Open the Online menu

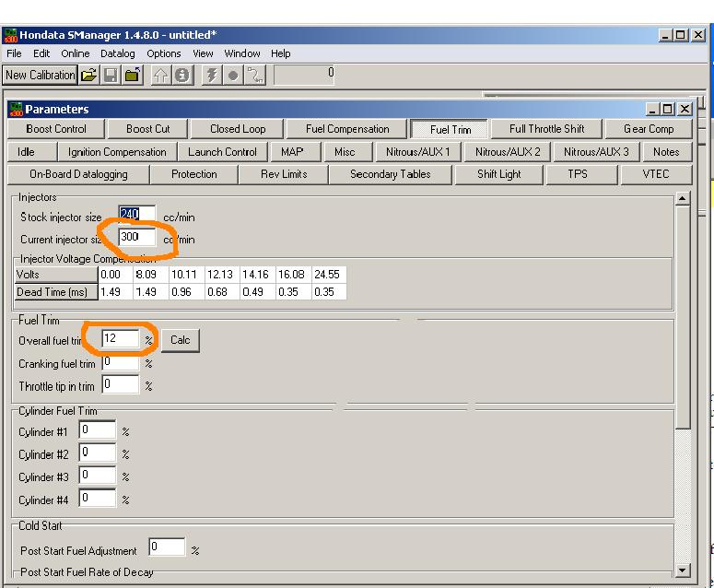76,53
